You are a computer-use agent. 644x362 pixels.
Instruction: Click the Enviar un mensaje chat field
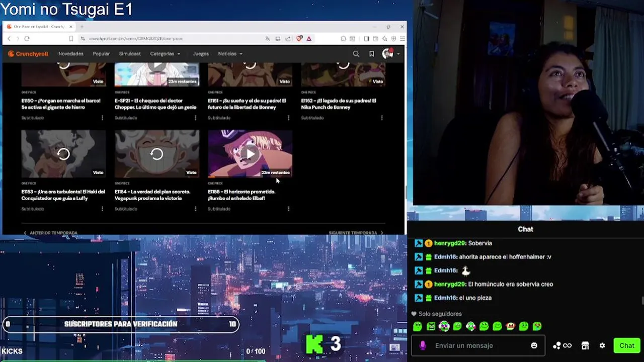478,345
